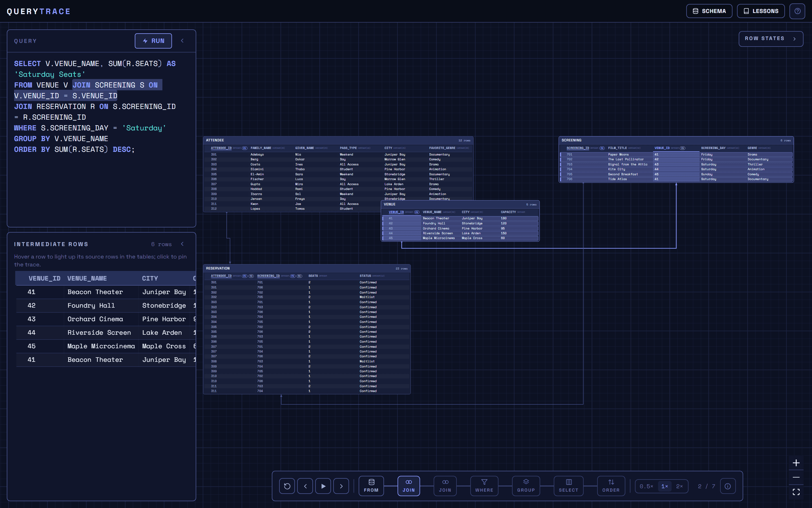
Task: Set playback speed to 2×
Action: [679, 486]
